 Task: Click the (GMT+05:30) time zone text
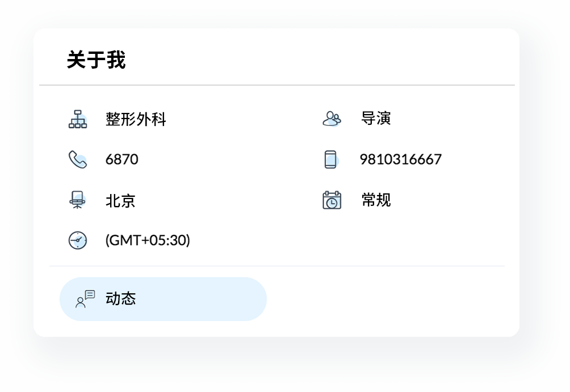148,241
